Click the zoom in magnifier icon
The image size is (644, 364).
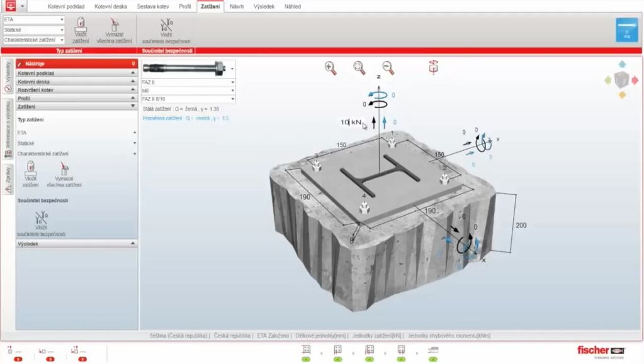point(330,68)
